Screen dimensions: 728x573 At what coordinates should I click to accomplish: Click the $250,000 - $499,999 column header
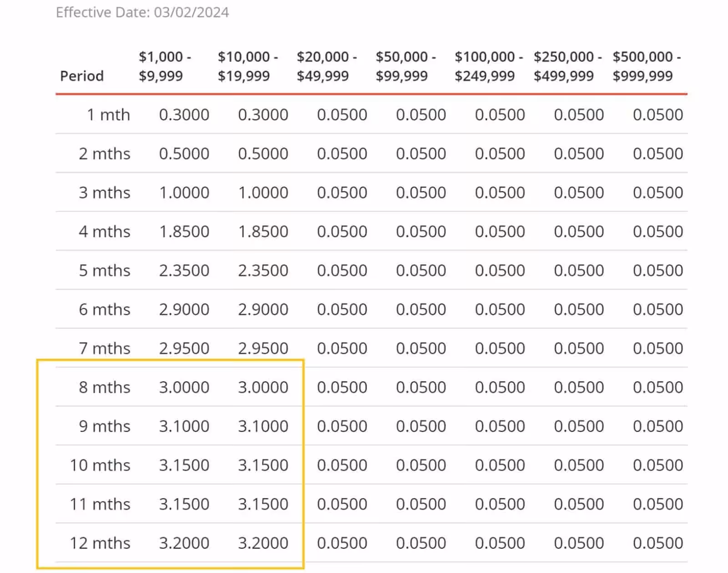568,66
